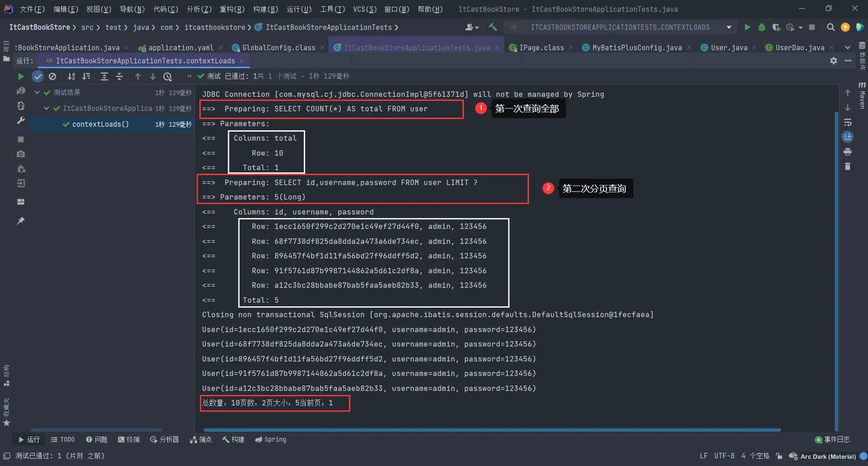868x466 pixels.
Task: Click the wrench settings icon in Run sidebar
Action: click(x=20, y=121)
